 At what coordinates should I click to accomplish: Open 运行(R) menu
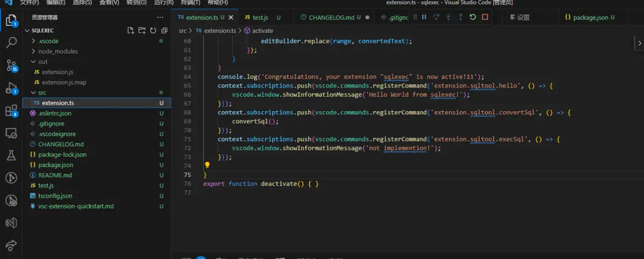tap(164, 3)
